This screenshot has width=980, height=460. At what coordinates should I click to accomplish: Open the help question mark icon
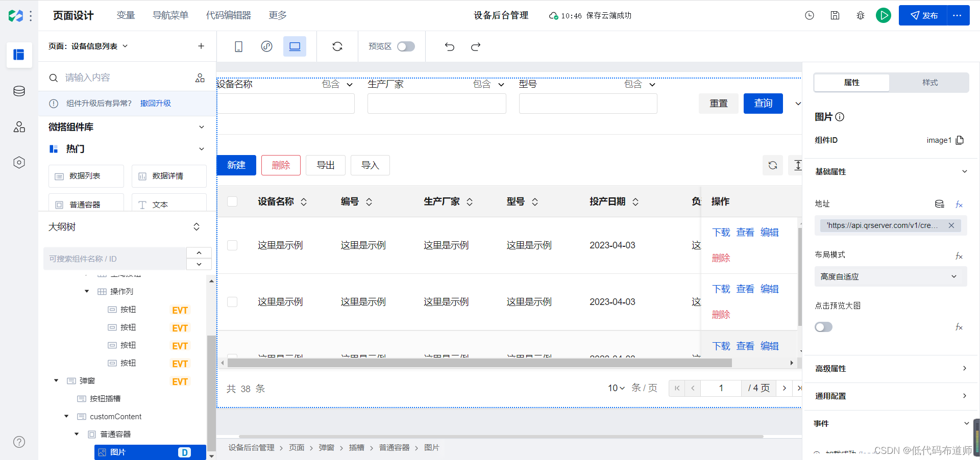pos(19,442)
